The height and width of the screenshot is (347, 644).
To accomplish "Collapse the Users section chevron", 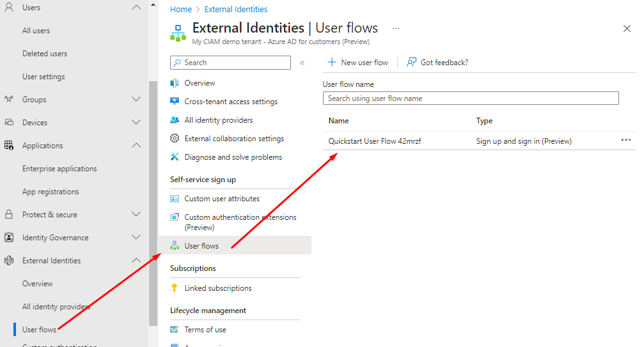I will click(x=136, y=8).
